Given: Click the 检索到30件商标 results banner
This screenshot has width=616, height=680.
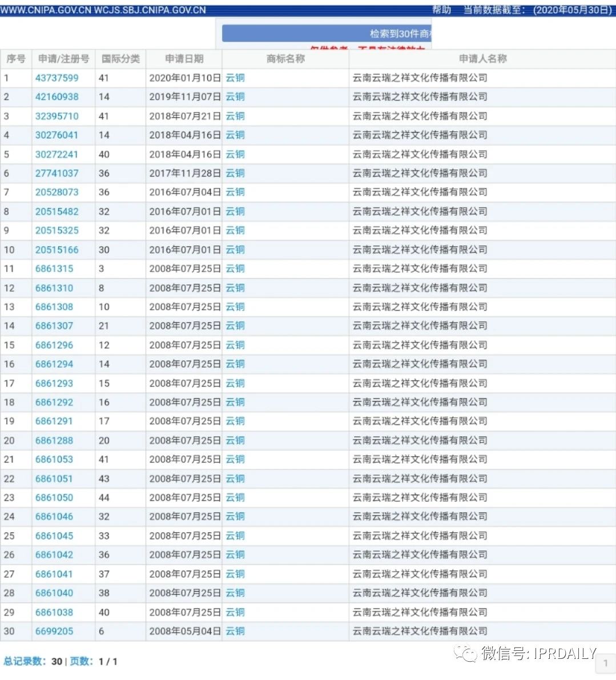Looking at the screenshot, I should pyautogui.click(x=327, y=33).
